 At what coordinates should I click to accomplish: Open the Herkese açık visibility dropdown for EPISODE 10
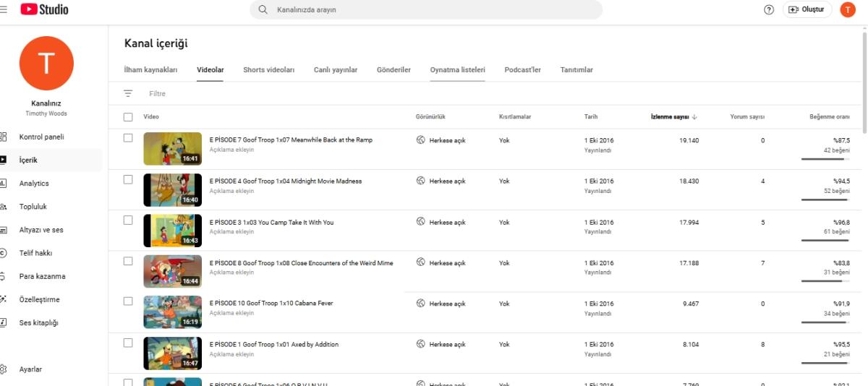[447, 304]
